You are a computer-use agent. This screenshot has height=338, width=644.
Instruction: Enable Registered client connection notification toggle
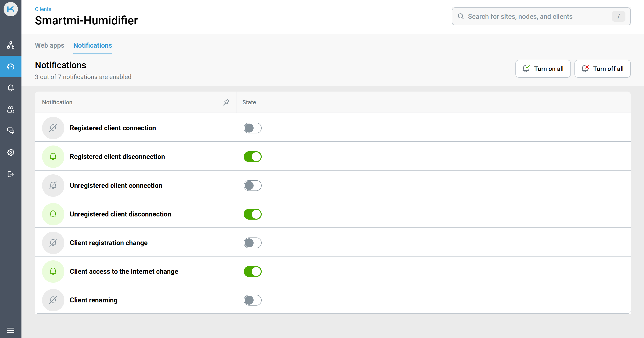(252, 128)
